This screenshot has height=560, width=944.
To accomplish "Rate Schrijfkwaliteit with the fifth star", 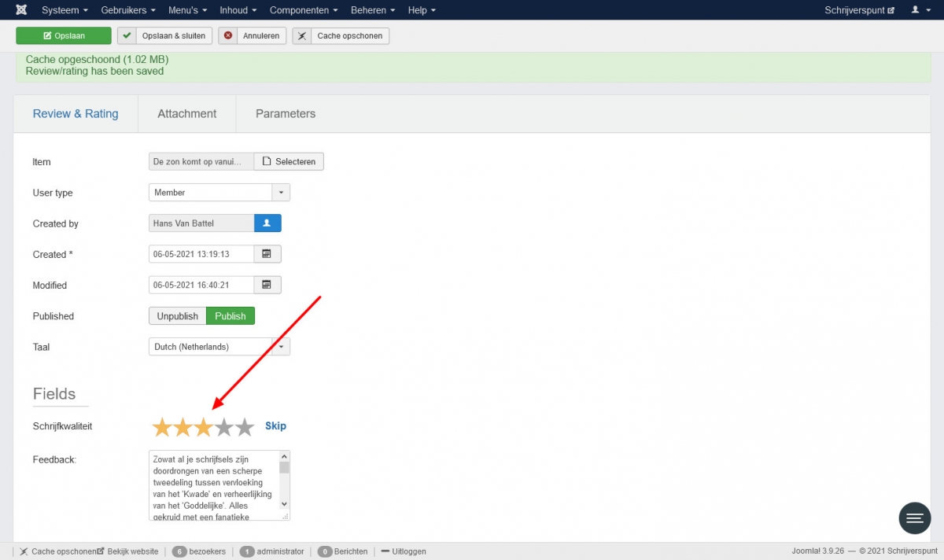I will (245, 427).
